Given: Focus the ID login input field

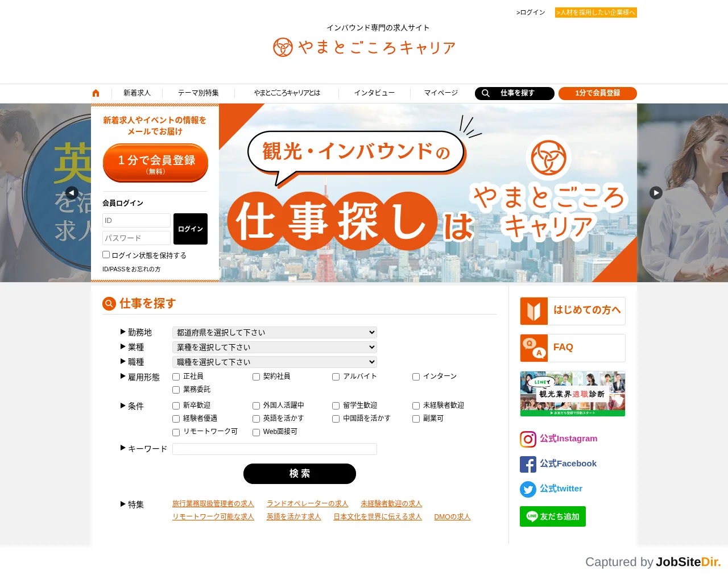Looking at the screenshot, I should [x=136, y=221].
